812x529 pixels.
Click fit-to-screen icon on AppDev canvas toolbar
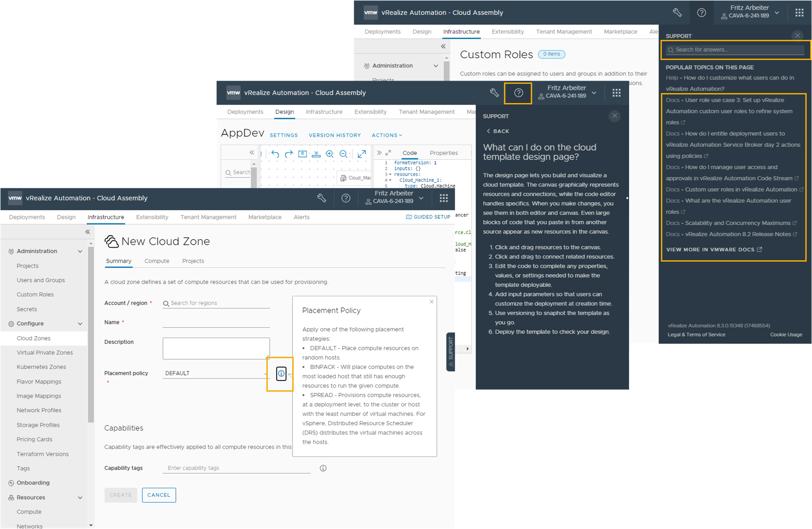302,154
